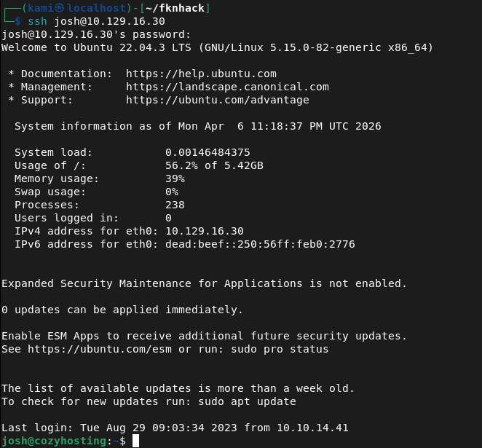The width and height of the screenshot is (482, 448).
Task: Click the IPv6 address dead:beef::250:56ff:feb0:2776
Action: coord(260,244)
